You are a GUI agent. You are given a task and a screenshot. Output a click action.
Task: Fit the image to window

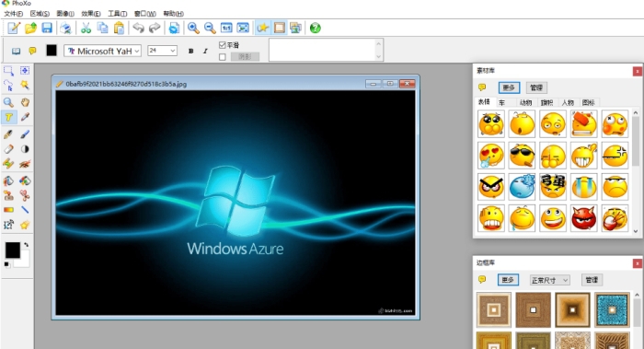pos(243,28)
